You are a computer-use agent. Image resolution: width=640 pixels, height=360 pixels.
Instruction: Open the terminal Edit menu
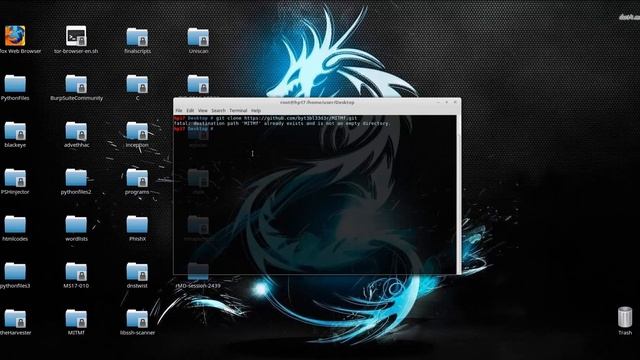click(190, 111)
